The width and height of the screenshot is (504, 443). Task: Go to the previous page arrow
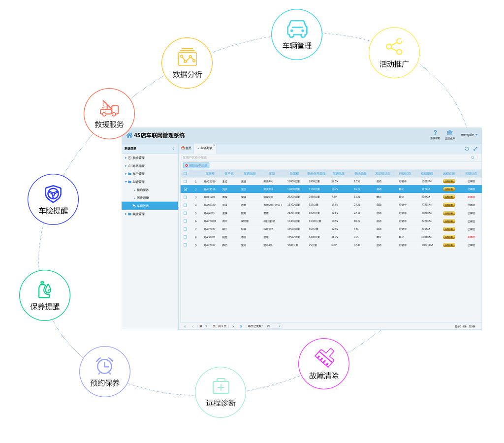tap(193, 326)
